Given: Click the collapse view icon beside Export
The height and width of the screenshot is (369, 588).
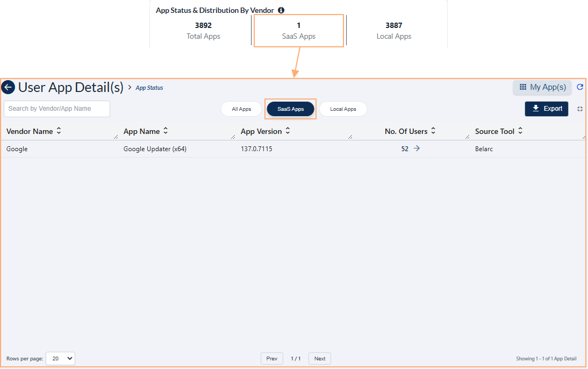Looking at the screenshot, I should pos(580,109).
